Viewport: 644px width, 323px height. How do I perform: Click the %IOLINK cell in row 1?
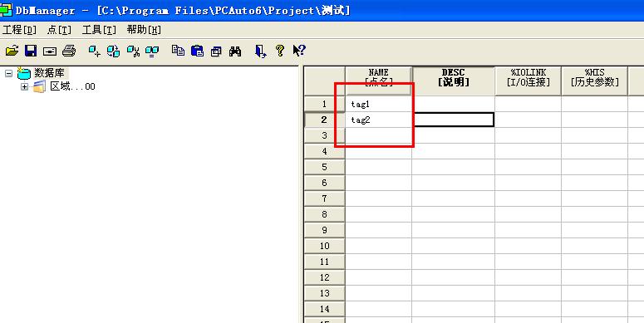(528, 105)
